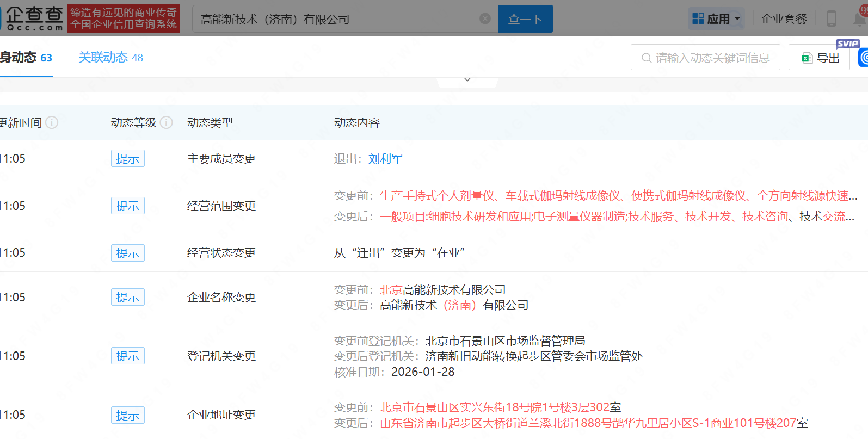The width and height of the screenshot is (868, 439).
Task: Click the mobile phone icon in header
Action: point(831,18)
